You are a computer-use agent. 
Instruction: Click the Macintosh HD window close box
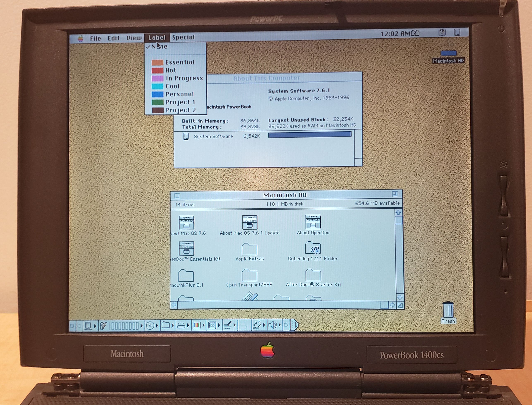pos(177,195)
